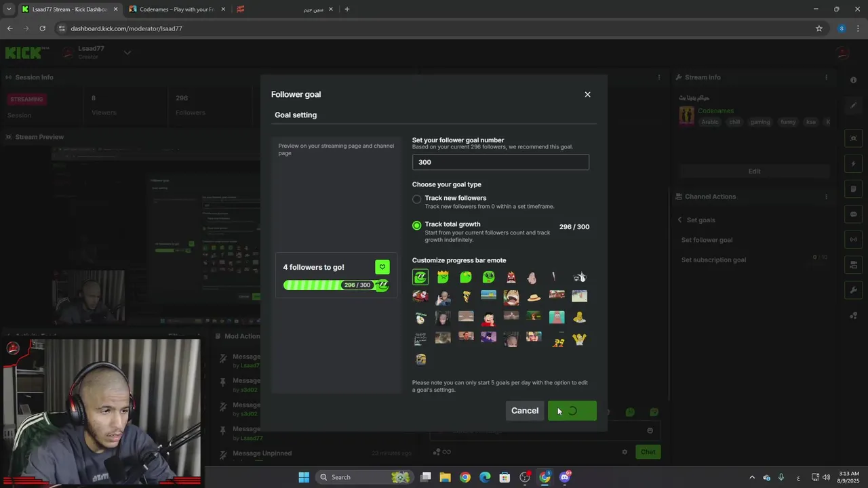Switch to the Arabic-titled browser tab
Viewport: 868px width, 488px height.
(285, 9)
